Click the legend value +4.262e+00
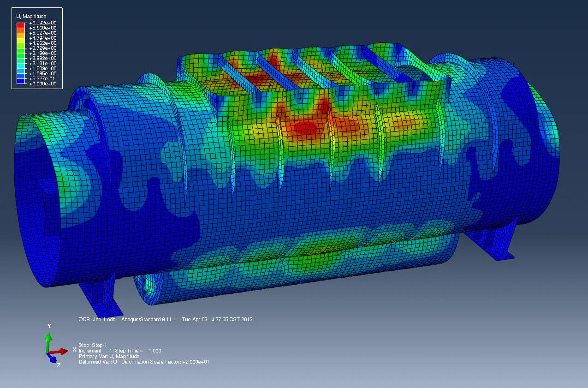This screenshot has height=388, width=588. 43,43
